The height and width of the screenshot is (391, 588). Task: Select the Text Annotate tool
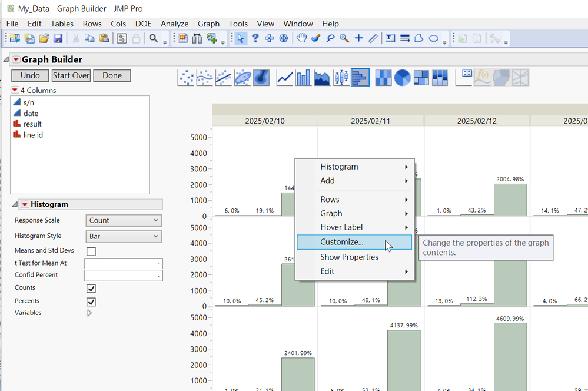pos(390,38)
